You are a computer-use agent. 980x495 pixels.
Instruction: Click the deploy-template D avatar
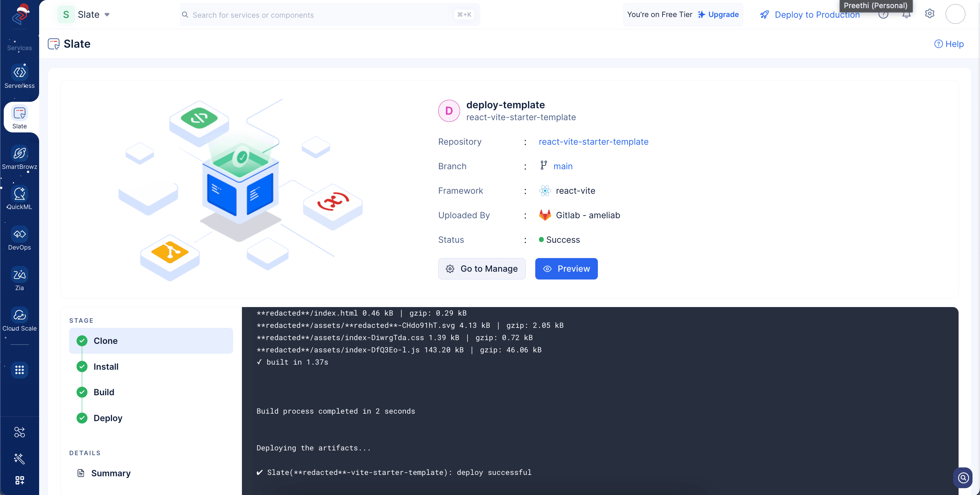[449, 111]
